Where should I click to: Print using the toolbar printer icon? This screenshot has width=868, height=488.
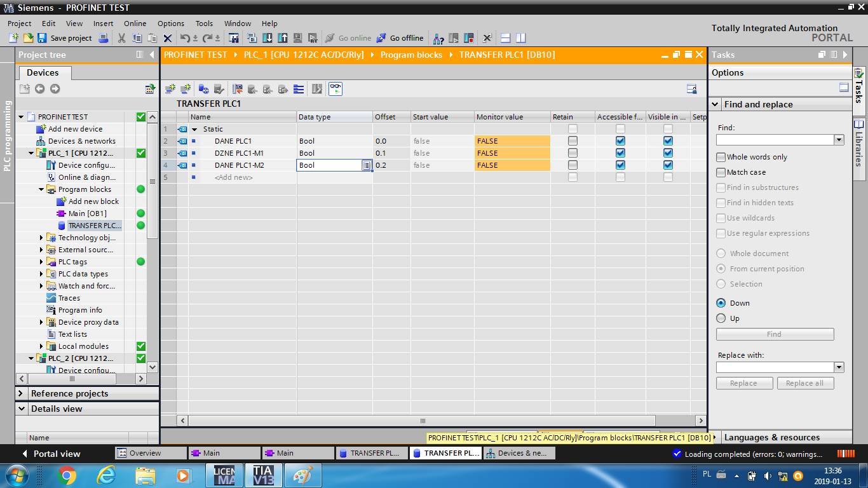pos(104,38)
